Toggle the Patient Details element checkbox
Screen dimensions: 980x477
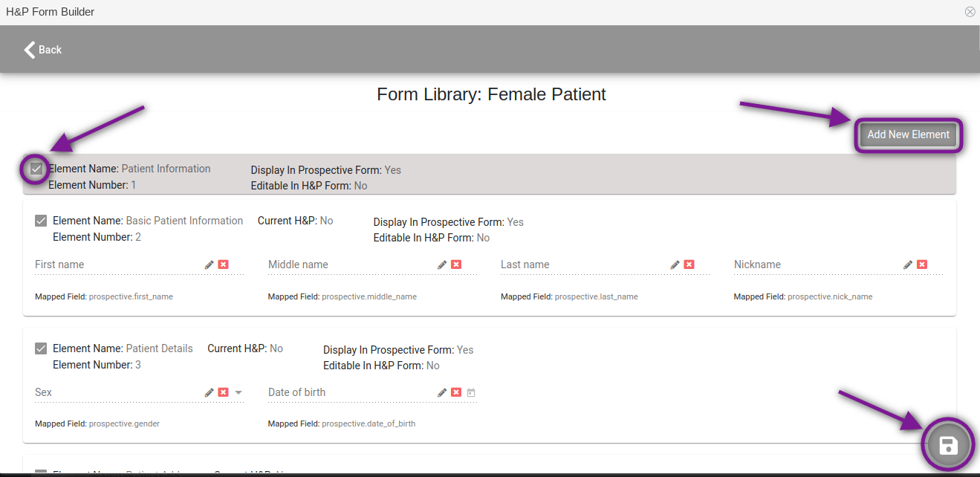click(41, 348)
